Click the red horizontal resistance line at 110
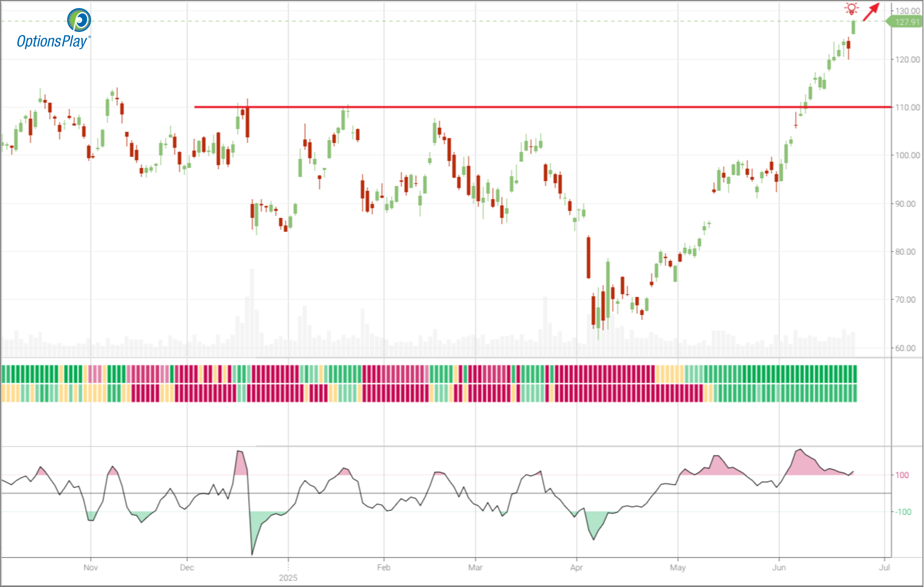This screenshot has height=587, width=924. (543, 107)
